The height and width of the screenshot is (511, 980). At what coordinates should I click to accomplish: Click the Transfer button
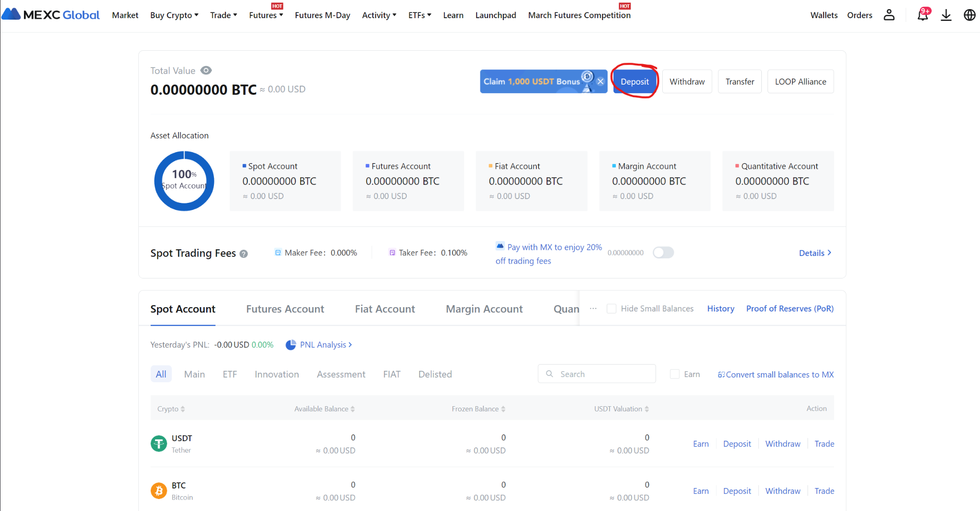(740, 81)
